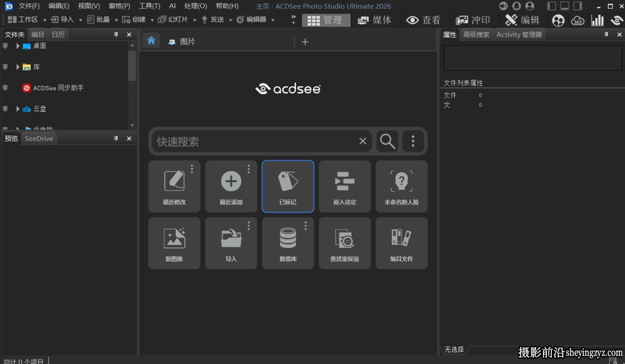The image size is (625, 364).
Task: Switch to 媒体 media mode
Action: 375,20
